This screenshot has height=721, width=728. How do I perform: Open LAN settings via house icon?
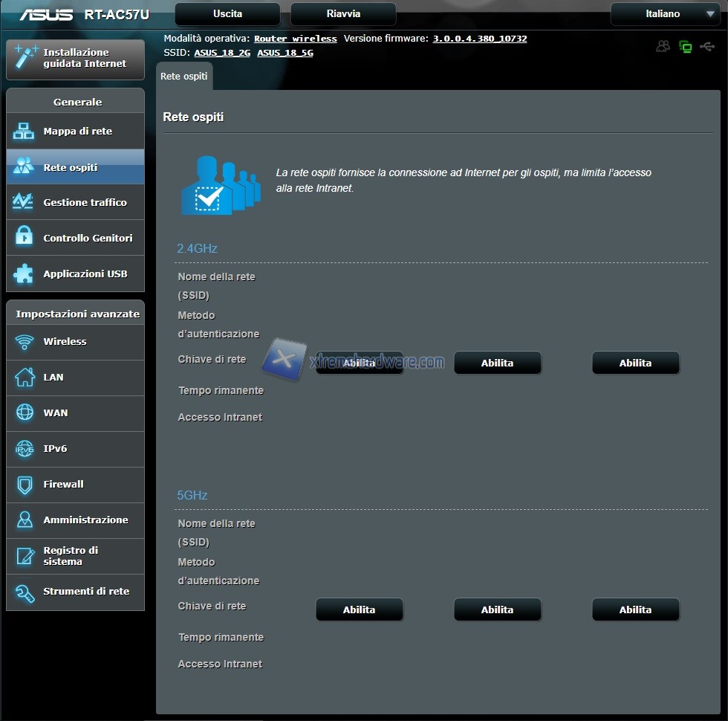(x=25, y=378)
